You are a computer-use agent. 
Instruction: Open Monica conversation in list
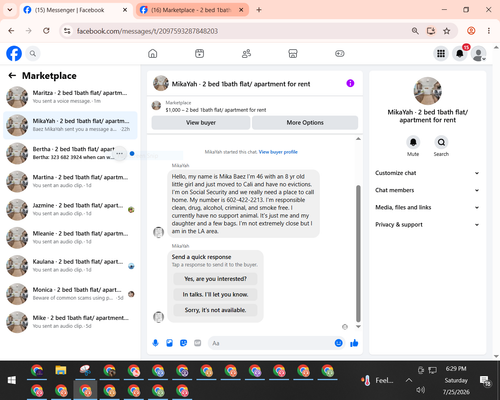[70, 294]
